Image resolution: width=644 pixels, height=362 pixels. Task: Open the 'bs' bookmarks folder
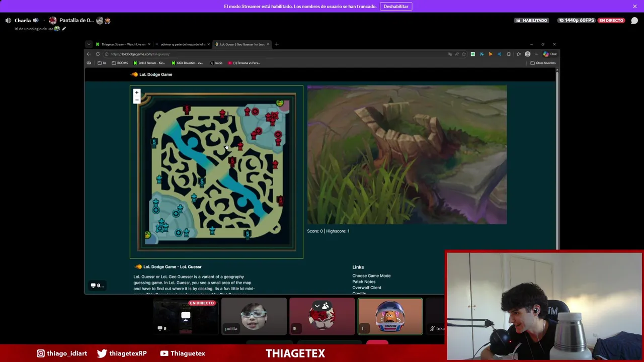[x=102, y=63]
